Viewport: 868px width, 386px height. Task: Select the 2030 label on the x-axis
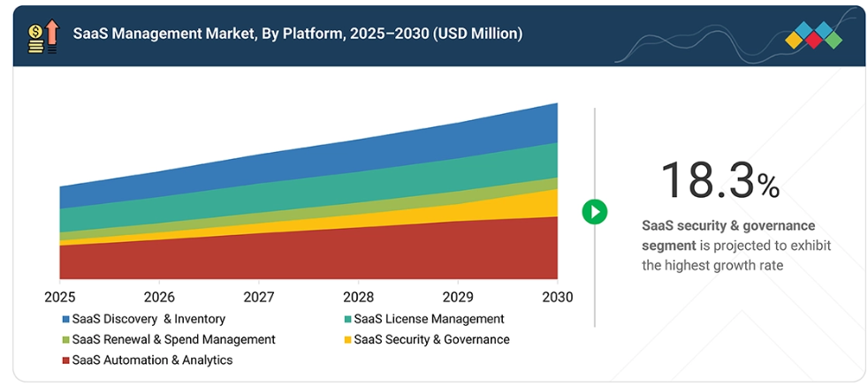point(556,297)
